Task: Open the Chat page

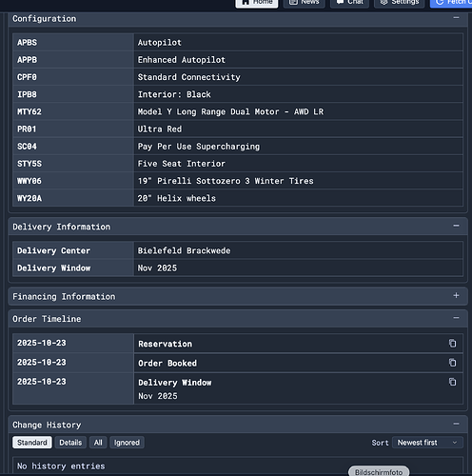Action: [x=349, y=3]
